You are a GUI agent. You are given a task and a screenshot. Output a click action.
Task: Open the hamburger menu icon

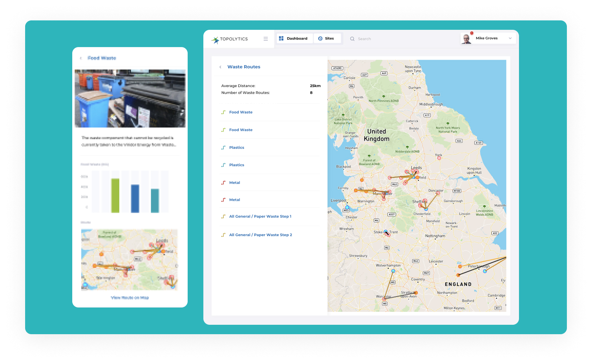266,39
